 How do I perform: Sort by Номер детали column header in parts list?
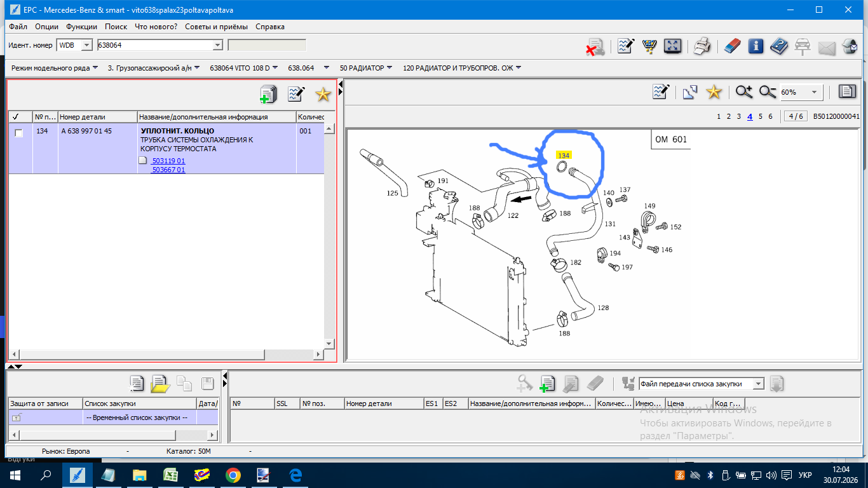(98, 117)
